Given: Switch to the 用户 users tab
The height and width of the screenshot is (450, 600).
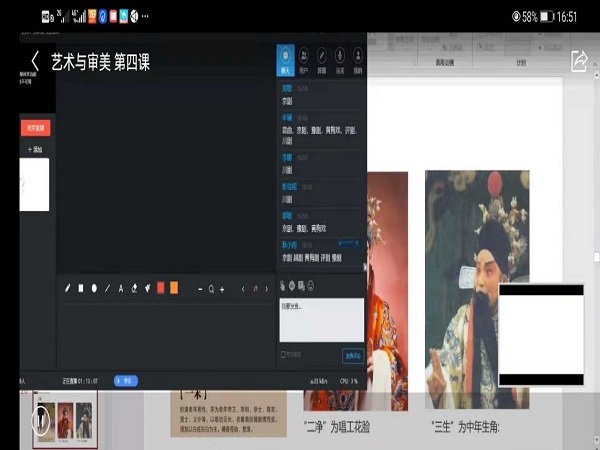Looking at the screenshot, I should (x=304, y=61).
